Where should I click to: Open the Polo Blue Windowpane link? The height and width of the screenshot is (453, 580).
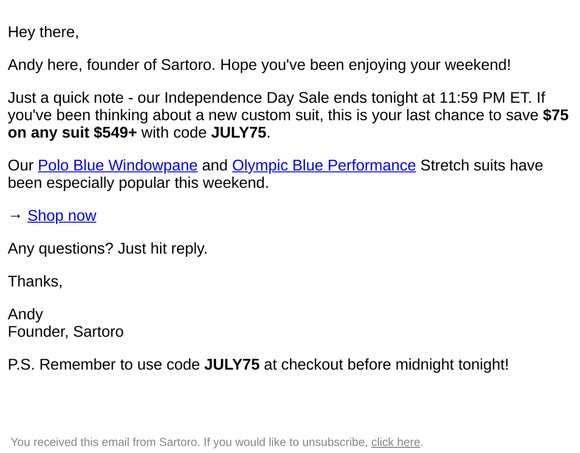118,165
